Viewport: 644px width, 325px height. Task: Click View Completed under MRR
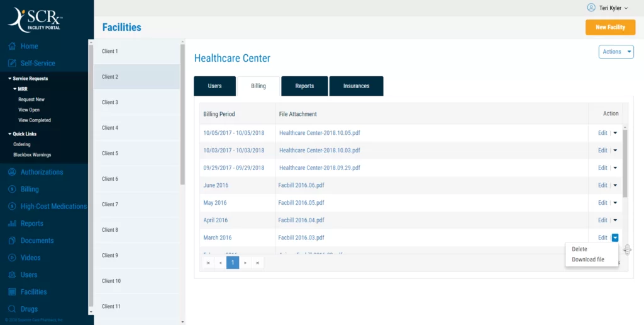(x=35, y=120)
